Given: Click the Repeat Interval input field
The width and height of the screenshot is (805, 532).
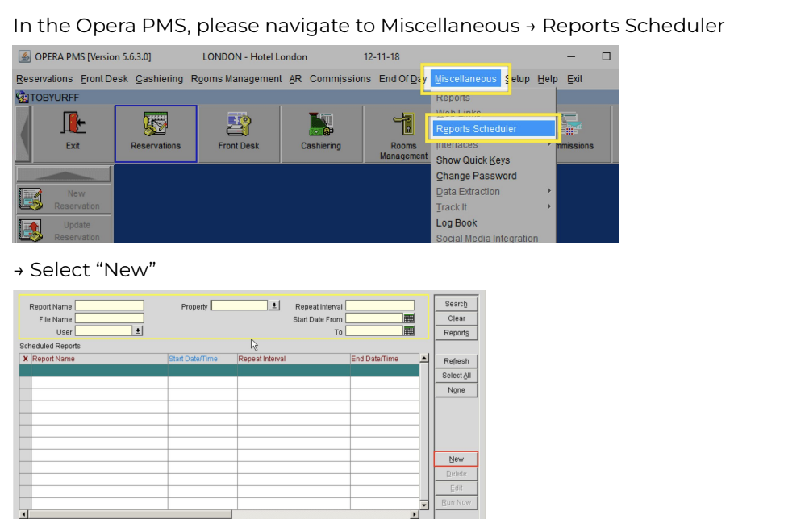Looking at the screenshot, I should 380,305.
